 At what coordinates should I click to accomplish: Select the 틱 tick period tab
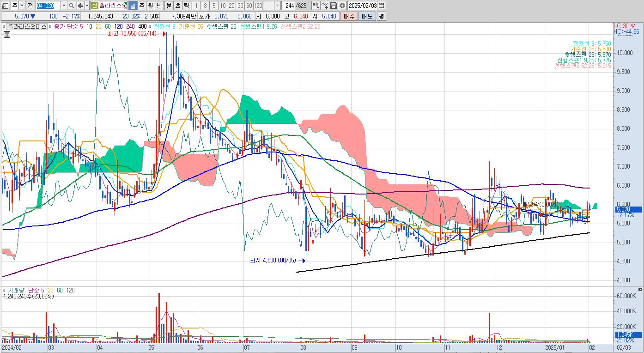pos(186,6)
